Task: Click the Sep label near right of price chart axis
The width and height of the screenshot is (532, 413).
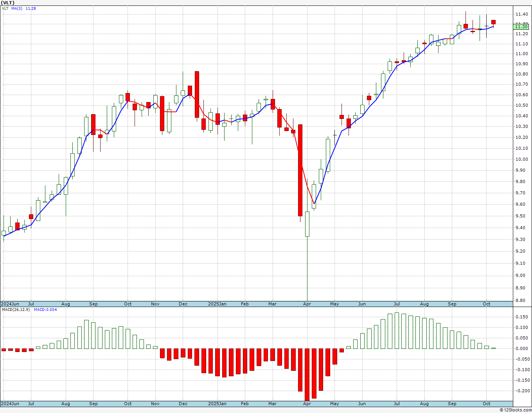Action: [x=452, y=304]
